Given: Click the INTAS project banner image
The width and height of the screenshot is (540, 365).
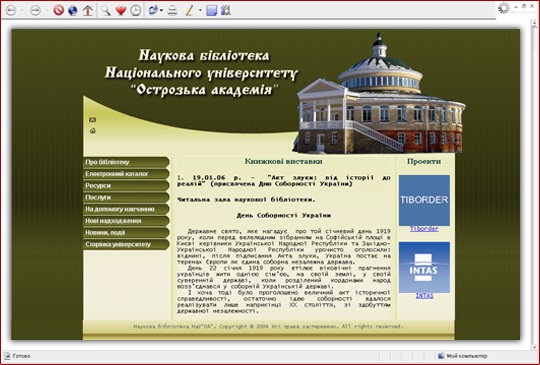Looking at the screenshot, I should pos(424,267).
